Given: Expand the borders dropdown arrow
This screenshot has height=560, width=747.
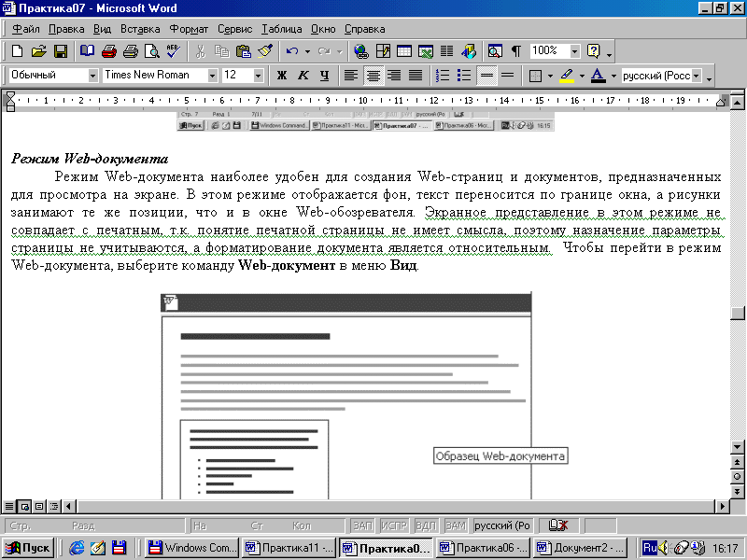Looking at the screenshot, I should pyautogui.click(x=550, y=76).
